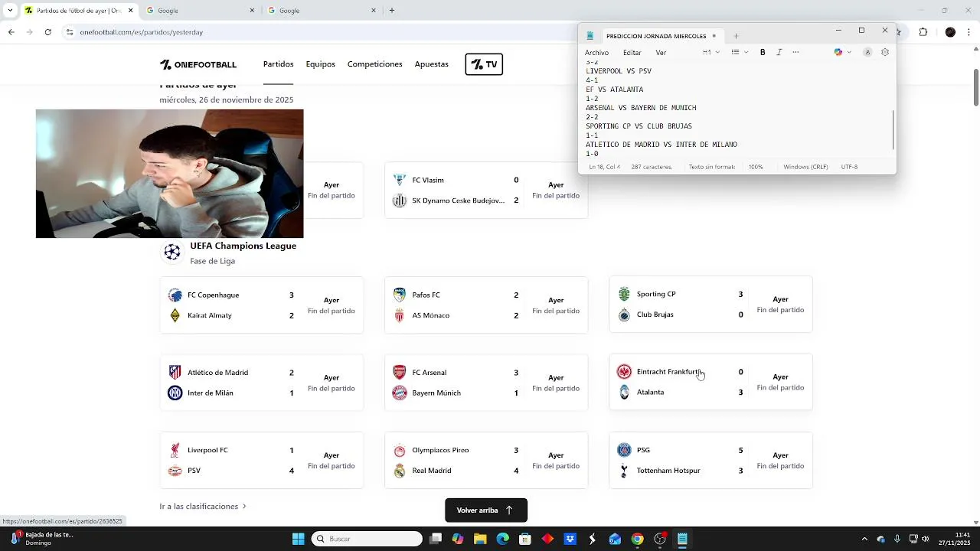Click SK Dynamo Ceske Budejovice team name
Screen dimensions: 980x551
pyautogui.click(x=458, y=201)
